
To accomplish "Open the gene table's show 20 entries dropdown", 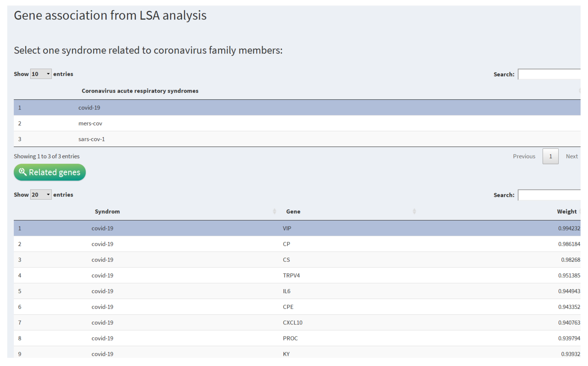I will (41, 195).
